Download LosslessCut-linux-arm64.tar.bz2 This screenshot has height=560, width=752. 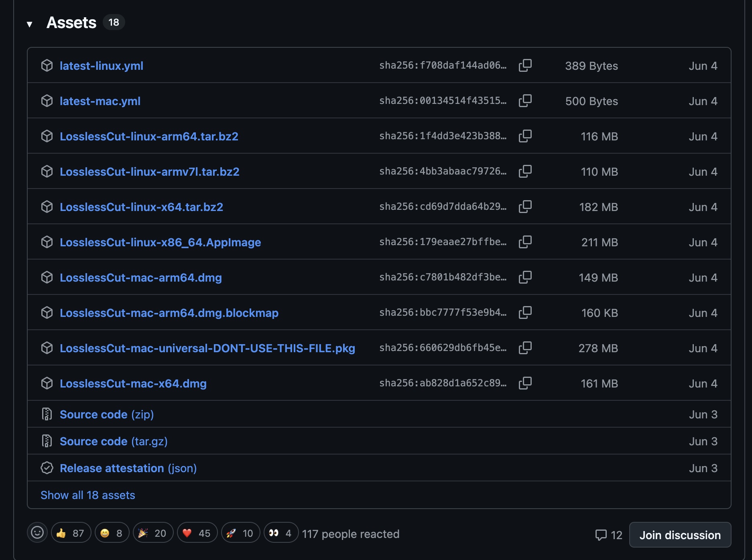pos(149,136)
